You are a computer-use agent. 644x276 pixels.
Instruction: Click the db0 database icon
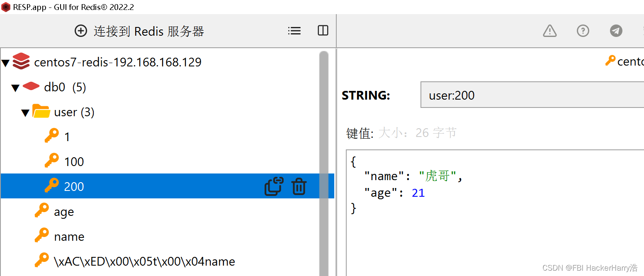[31, 86]
